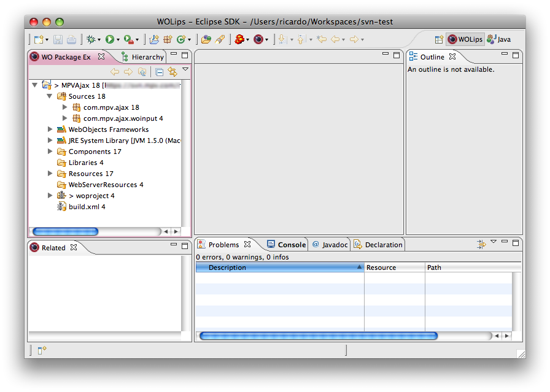Image resolution: width=550 pixels, height=392 pixels.
Task: Sort problems by Path column header
Action: (473, 267)
